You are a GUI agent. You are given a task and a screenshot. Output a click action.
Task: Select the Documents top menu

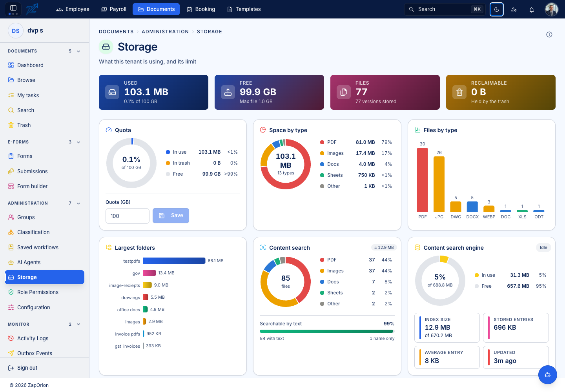pyautogui.click(x=156, y=9)
